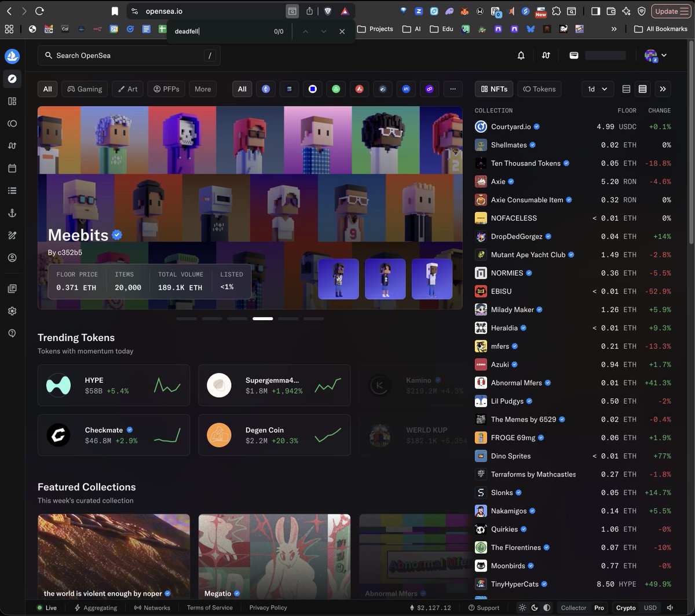
Task: Switch to dense list view icon
Action: (x=642, y=89)
